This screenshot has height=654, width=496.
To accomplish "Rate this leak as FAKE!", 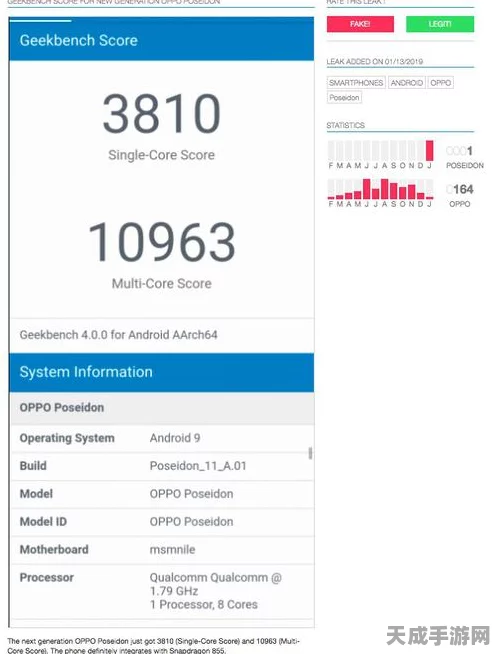I will tap(360, 24).
